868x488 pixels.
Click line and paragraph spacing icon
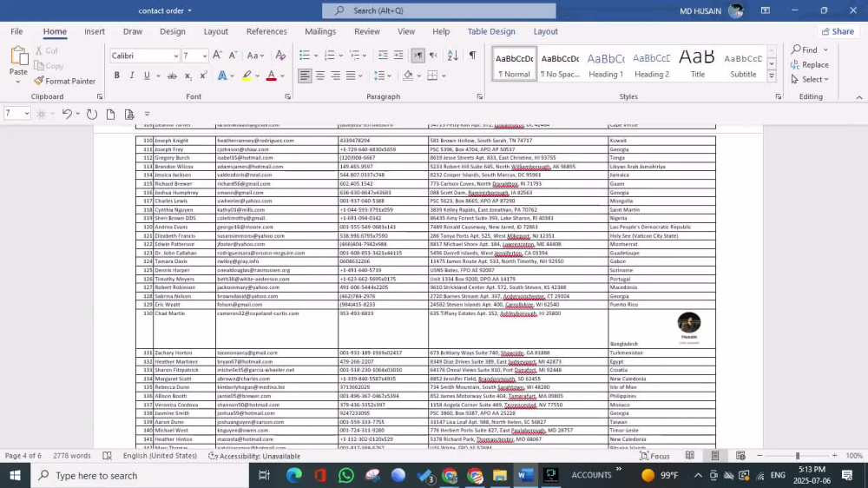click(379, 76)
